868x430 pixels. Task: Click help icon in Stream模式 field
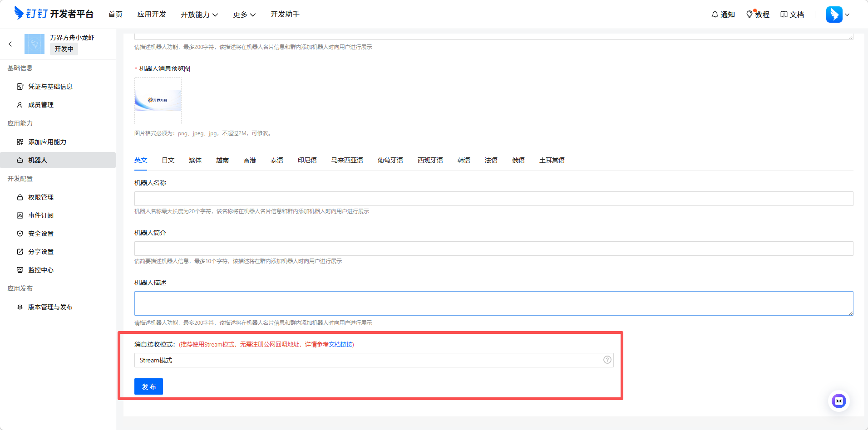click(607, 360)
